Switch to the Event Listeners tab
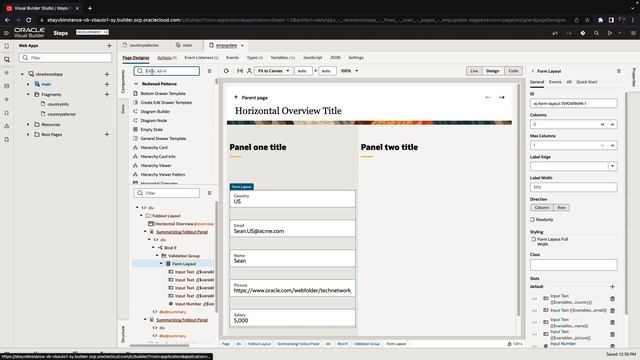Image resolution: width=640 pixels, height=360 pixels. tap(201, 58)
